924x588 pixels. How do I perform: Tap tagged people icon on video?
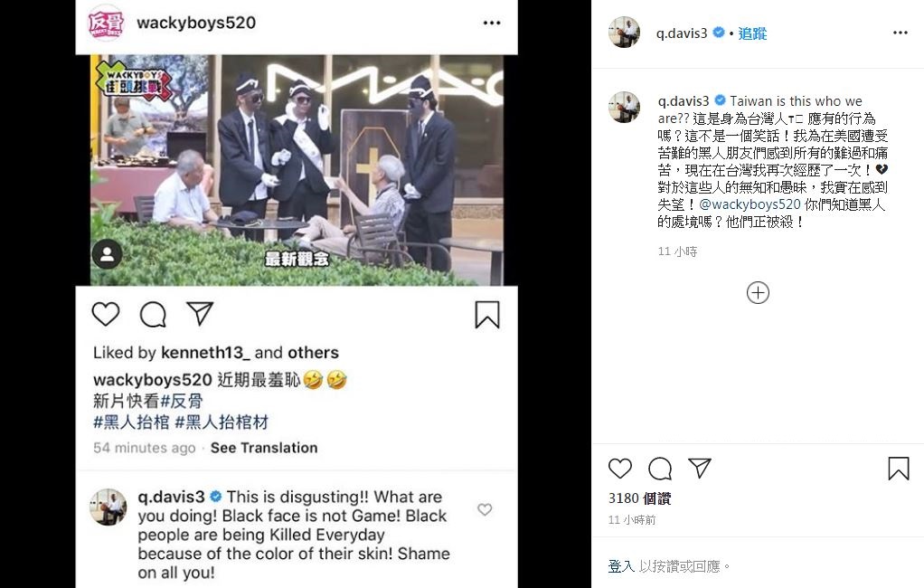(108, 254)
